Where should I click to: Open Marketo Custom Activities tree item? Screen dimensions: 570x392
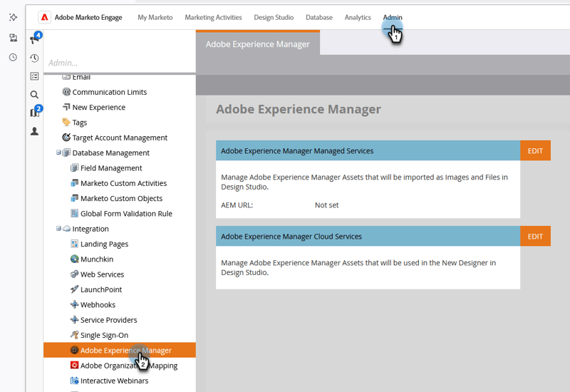123,183
